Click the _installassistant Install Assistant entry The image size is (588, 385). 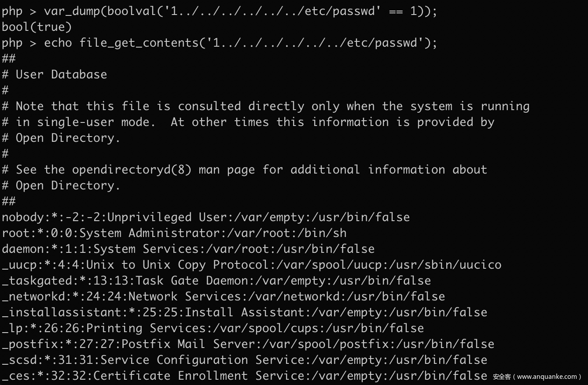244,312
